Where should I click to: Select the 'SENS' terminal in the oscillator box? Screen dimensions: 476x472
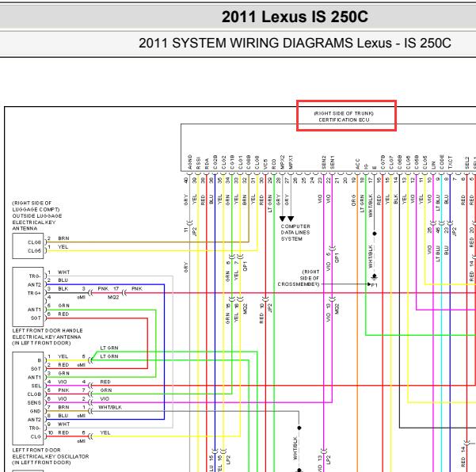[x=34, y=403]
